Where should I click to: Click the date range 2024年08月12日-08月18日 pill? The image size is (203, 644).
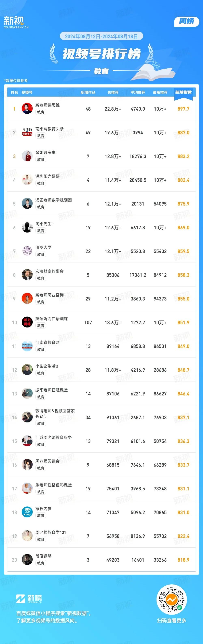tap(101, 36)
